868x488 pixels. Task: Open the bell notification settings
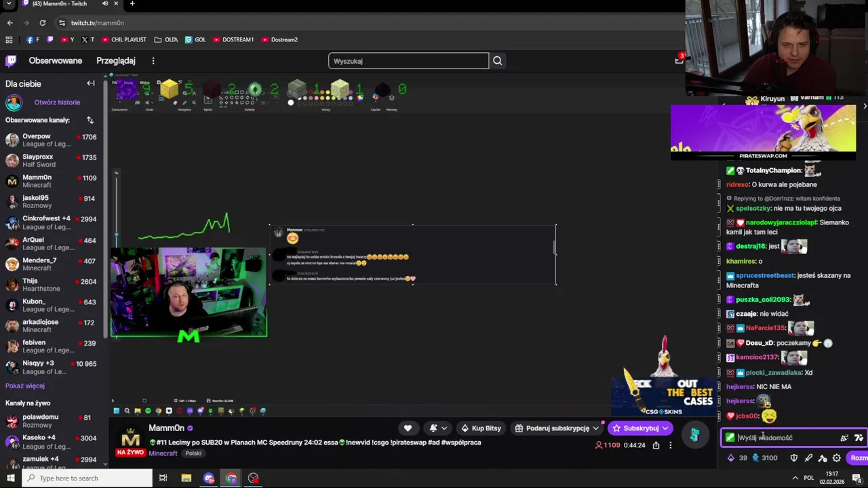(438, 428)
